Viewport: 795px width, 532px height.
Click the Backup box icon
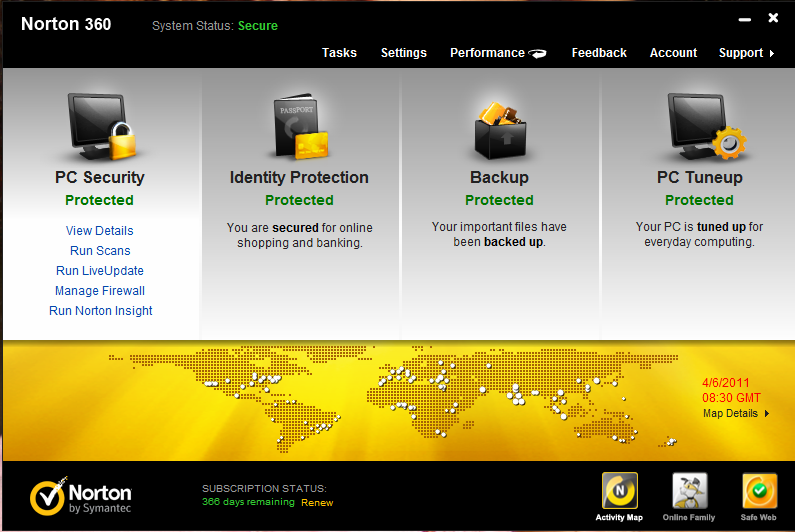click(x=500, y=130)
